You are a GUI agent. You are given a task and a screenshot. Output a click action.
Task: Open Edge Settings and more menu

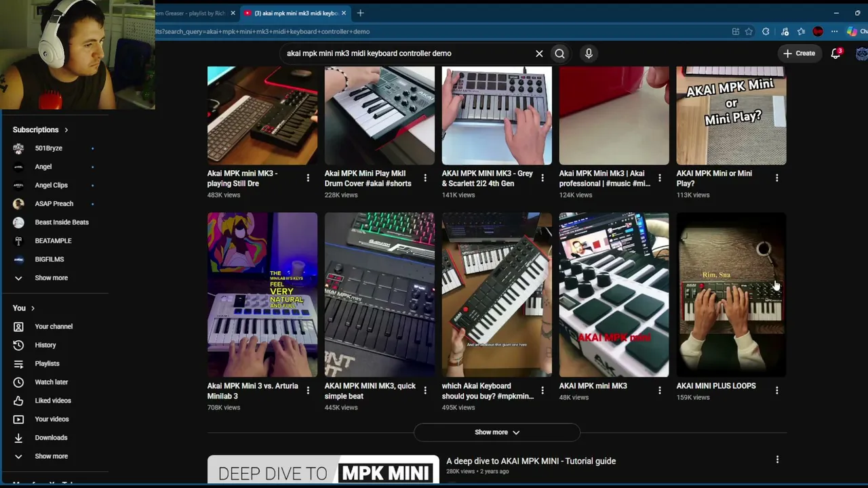(x=835, y=31)
